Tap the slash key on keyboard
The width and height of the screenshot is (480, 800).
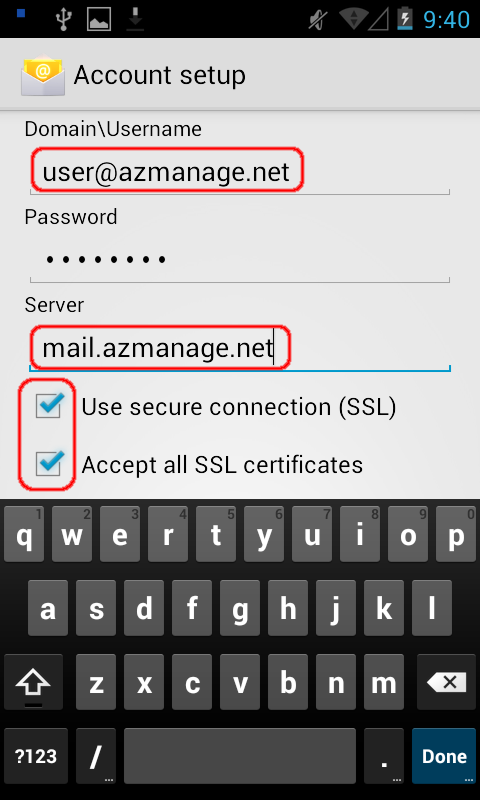96,756
